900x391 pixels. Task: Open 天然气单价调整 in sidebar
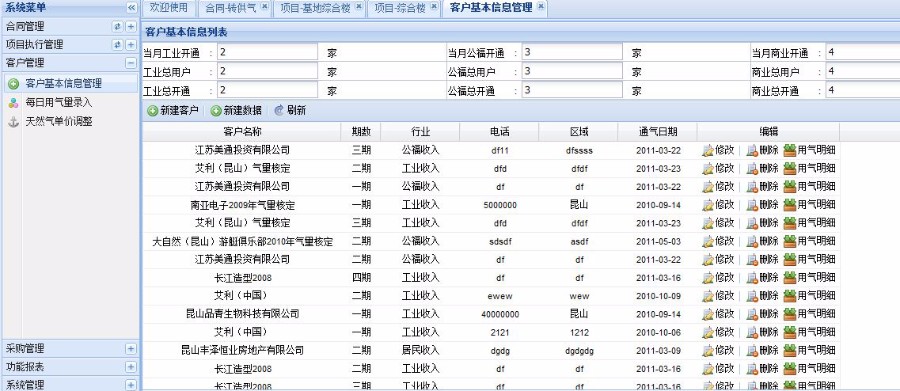[59, 122]
